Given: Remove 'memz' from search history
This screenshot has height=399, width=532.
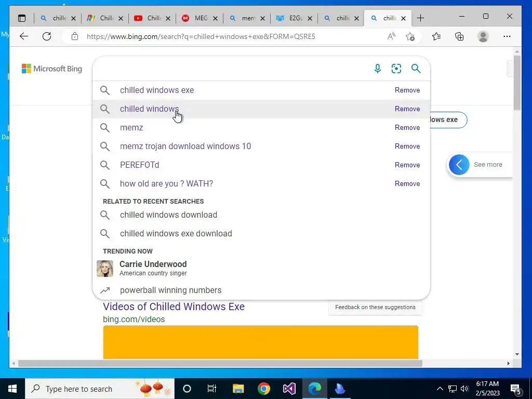Looking at the screenshot, I should tap(407, 128).
